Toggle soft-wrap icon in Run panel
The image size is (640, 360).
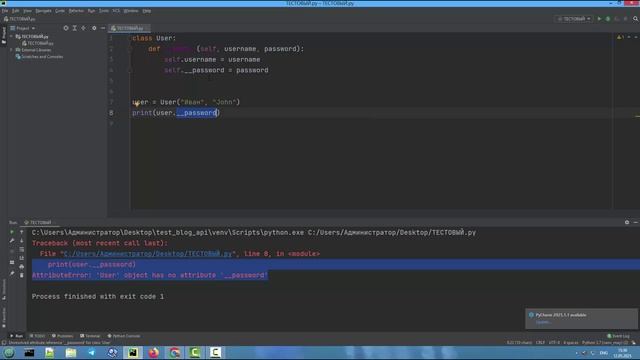22,249
